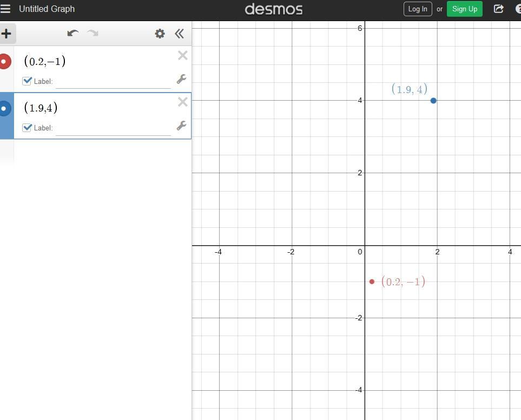Click the (0.2, -1) label on the graph

pos(404,282)
